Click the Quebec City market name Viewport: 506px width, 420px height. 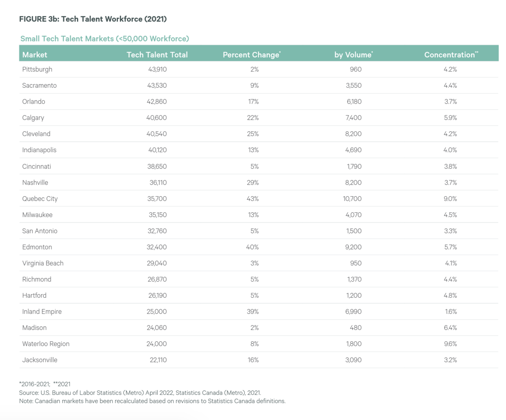[x=40, y=199]
